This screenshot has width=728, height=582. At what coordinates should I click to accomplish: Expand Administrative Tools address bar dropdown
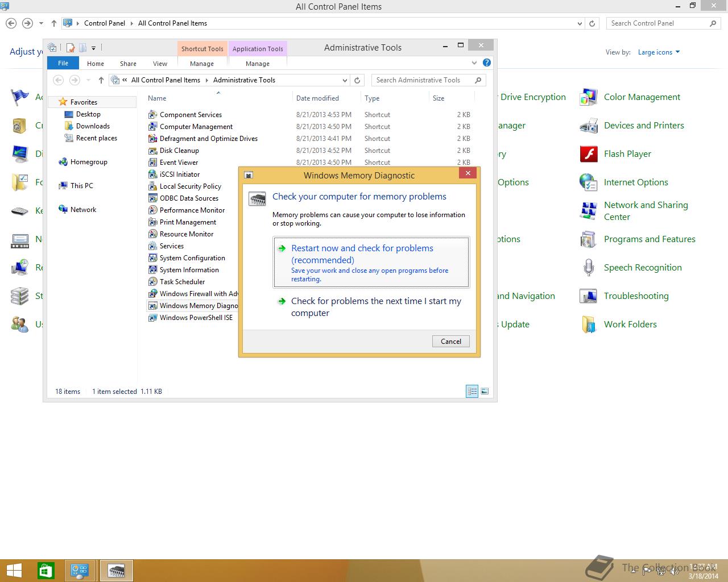click(x=345, y=80)
